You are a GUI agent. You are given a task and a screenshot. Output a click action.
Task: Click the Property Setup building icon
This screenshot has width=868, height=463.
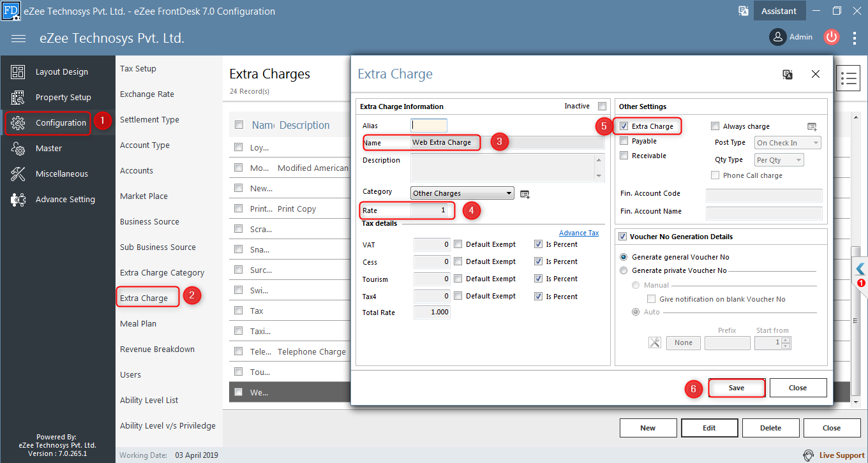click(x=18, y=98)
